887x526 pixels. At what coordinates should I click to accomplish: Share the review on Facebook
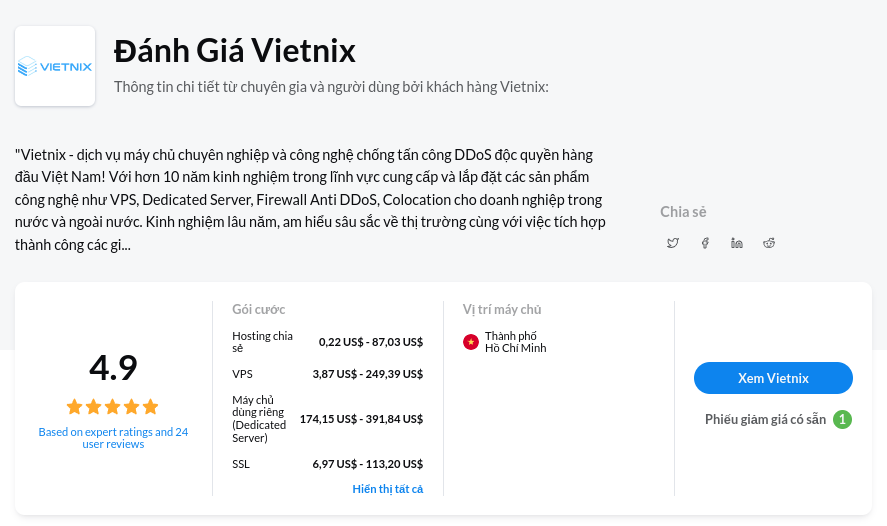(705, 243)
